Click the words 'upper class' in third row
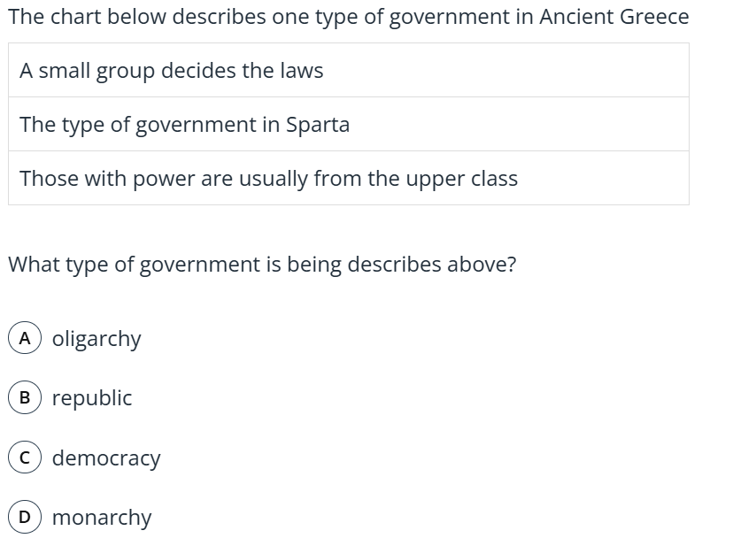Image resolution: width=756 pixels, height=546 pixels. coord(461,180)
